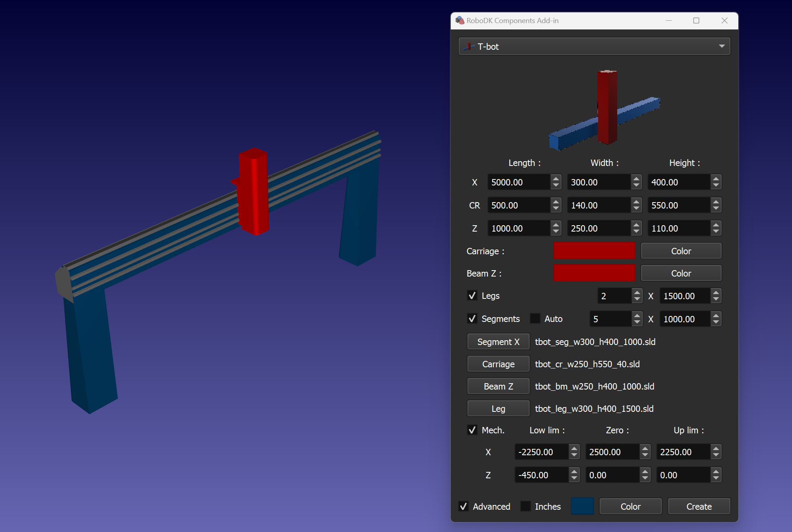
Task: Increment X Length spinner up arrow
Action: coord(556,179)
